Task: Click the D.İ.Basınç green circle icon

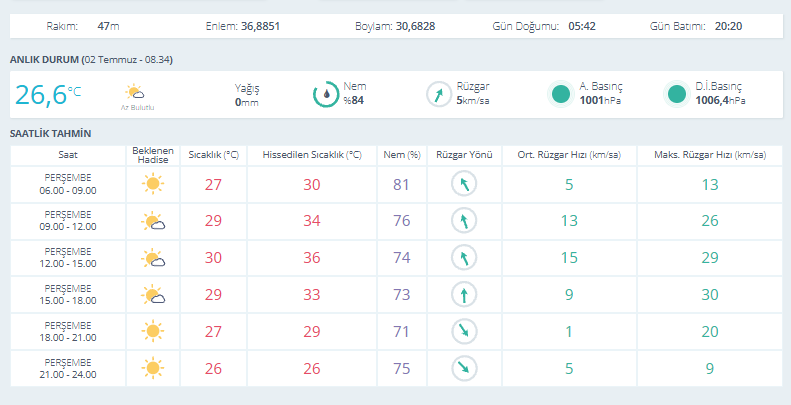Action: [x=676, y=94]
